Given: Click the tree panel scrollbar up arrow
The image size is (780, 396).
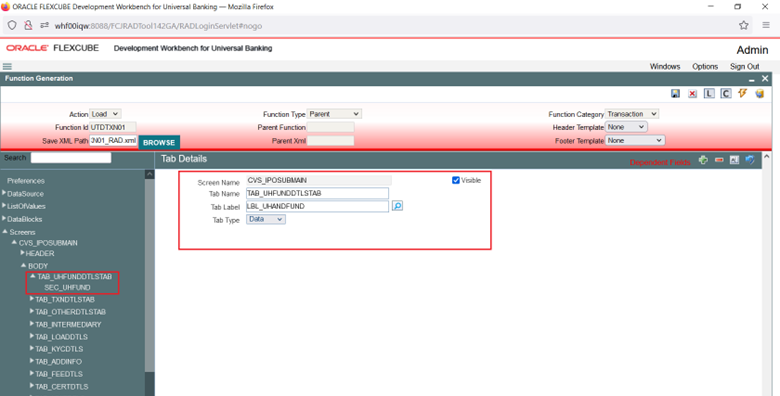Looking at the screenshot, I should click(x=149, y=175).
